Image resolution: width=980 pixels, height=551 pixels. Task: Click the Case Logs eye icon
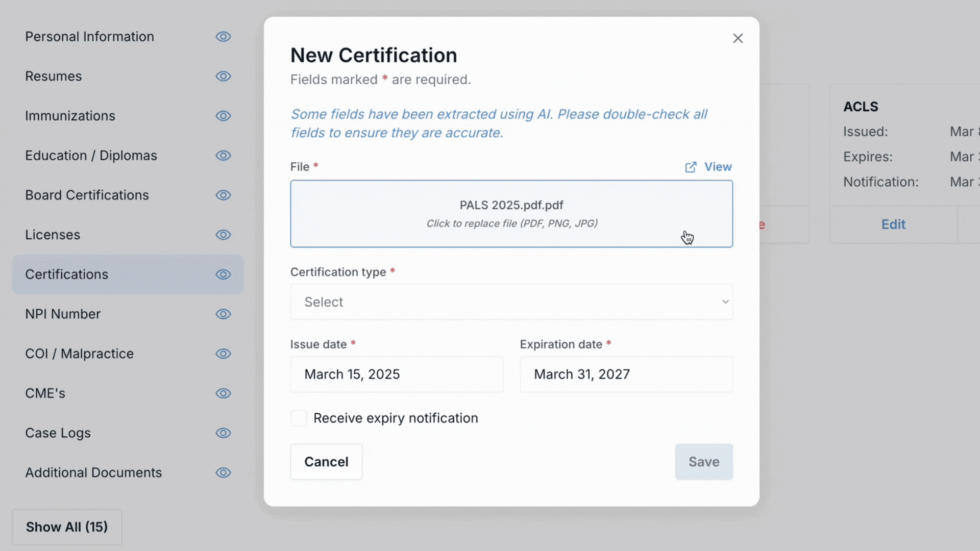(x=223, y=433)
